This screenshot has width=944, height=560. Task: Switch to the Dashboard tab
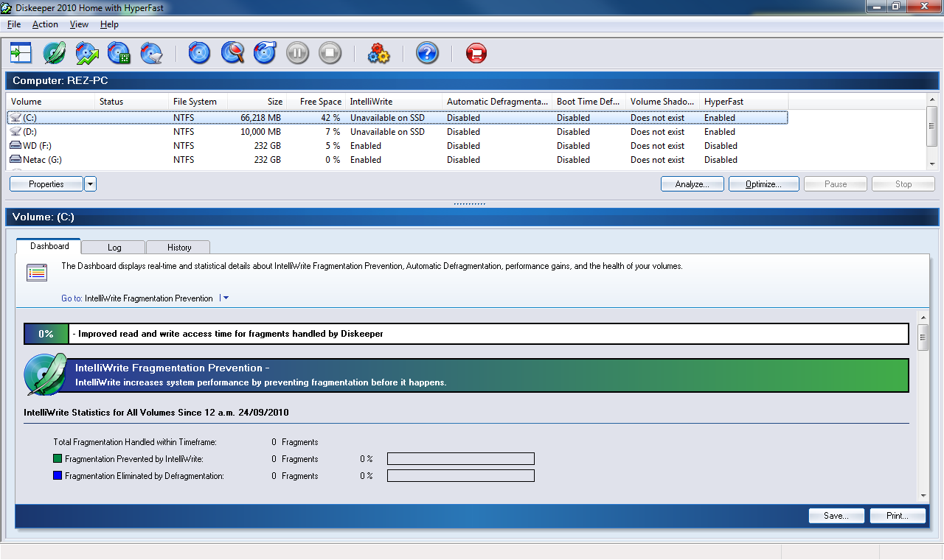coord(49,246)
